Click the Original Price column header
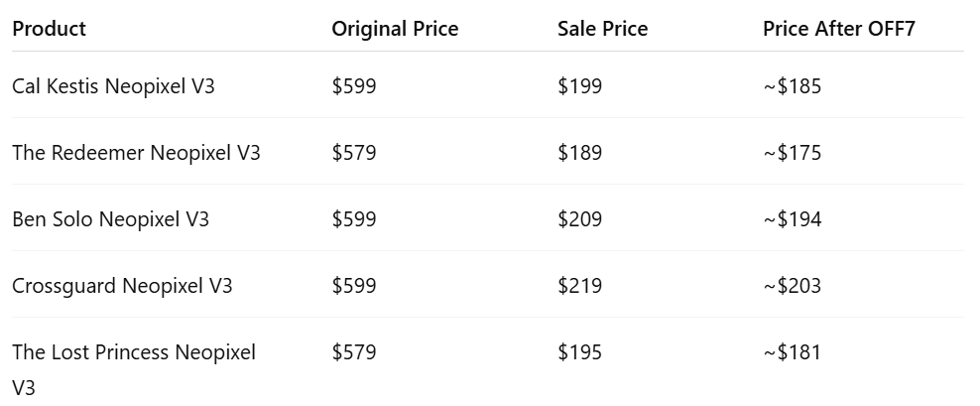The image size is (980, 406). coord(395,29)
